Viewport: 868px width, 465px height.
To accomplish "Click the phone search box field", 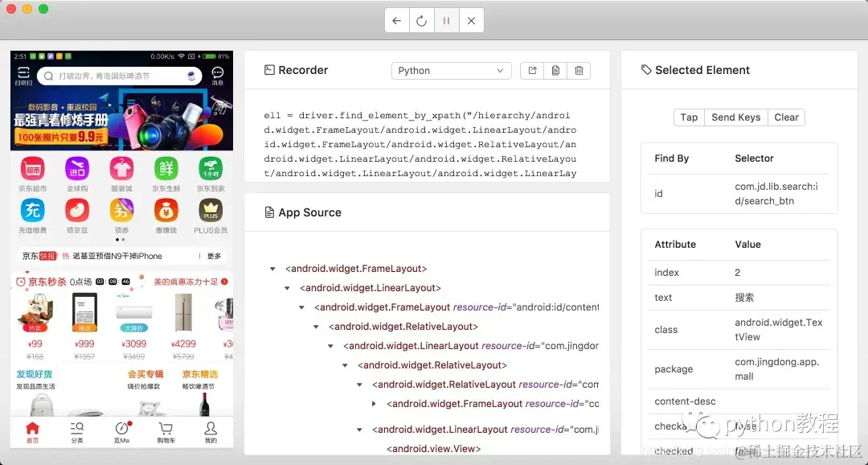I will pos(119,76).
